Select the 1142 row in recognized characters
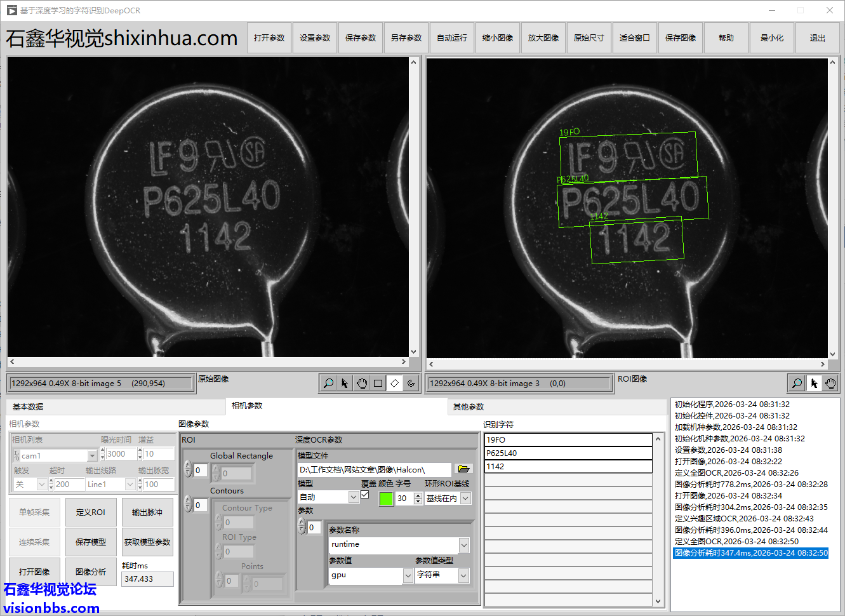The height and width of the screenshot is (616, 845). click(x=568, y=467)
